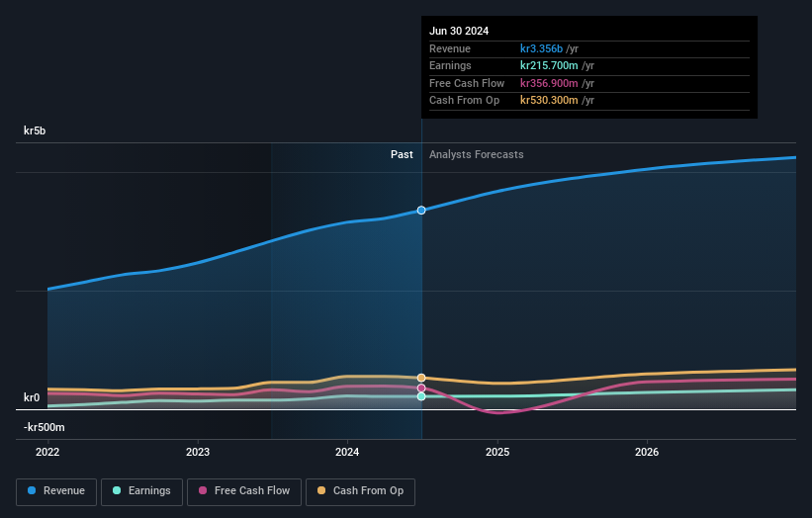Click the orange Cash From Op data point
Viewport: 812px width, 518px height.
pyautogui.click(x=421, y=378)
